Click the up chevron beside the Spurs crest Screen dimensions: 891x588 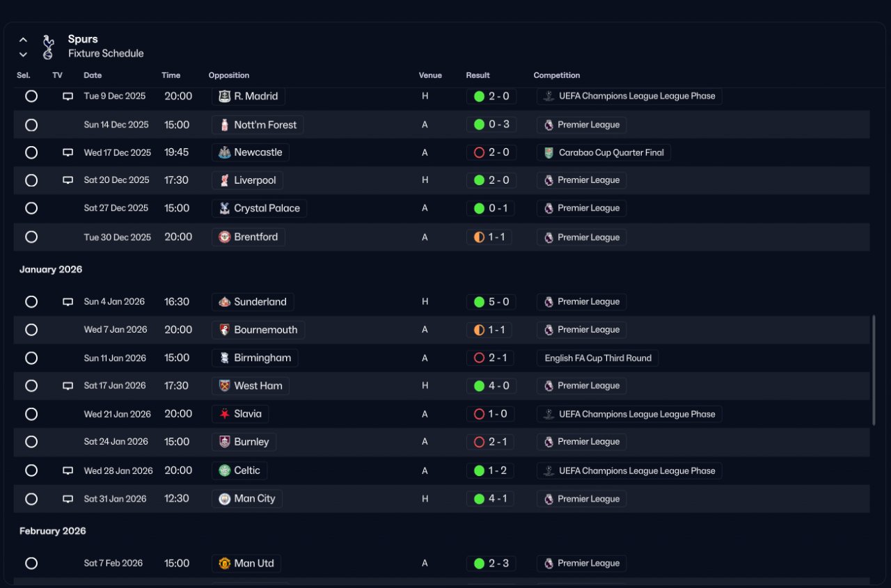(x=23, y=40)
